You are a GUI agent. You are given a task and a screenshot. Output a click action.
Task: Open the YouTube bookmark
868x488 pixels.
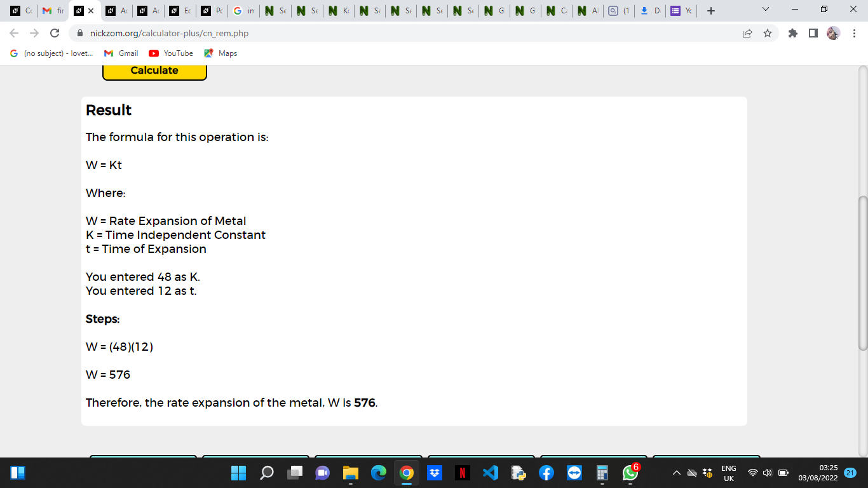point(171,53)
